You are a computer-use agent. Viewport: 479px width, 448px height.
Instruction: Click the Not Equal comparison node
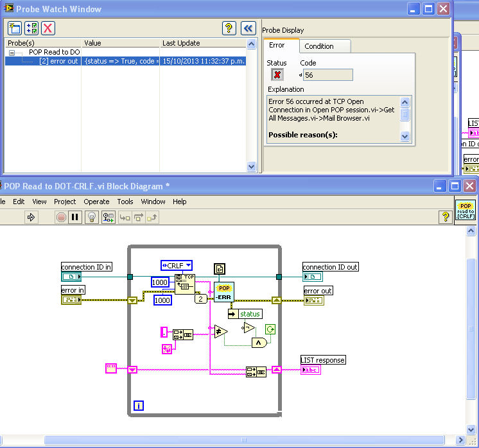pos(221,331)
